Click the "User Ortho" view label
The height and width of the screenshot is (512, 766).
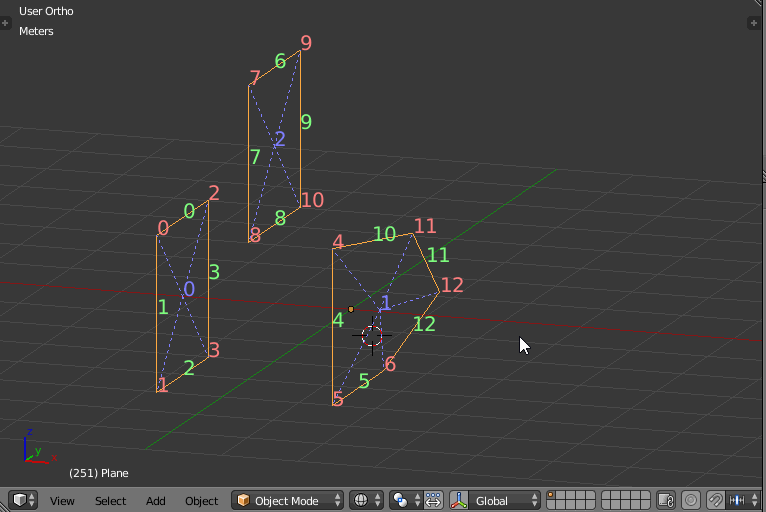pyautogui.click(x=46, y=11)
